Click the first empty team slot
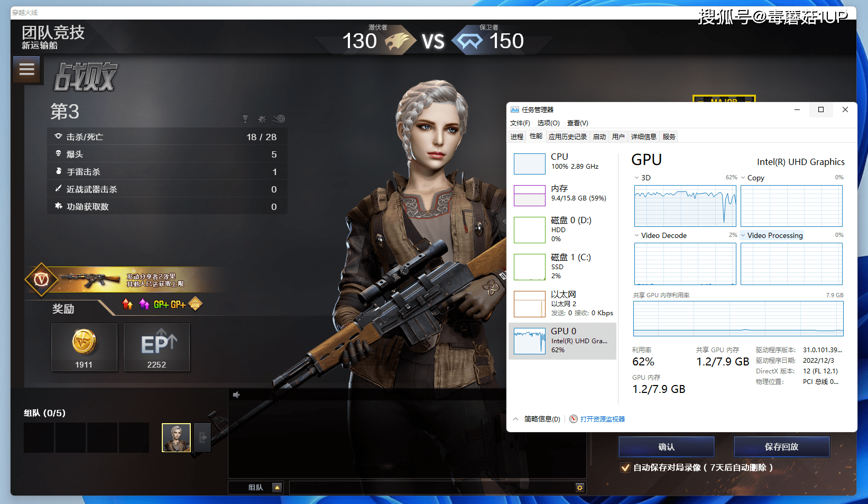868x504 pixels. point(39,437)
